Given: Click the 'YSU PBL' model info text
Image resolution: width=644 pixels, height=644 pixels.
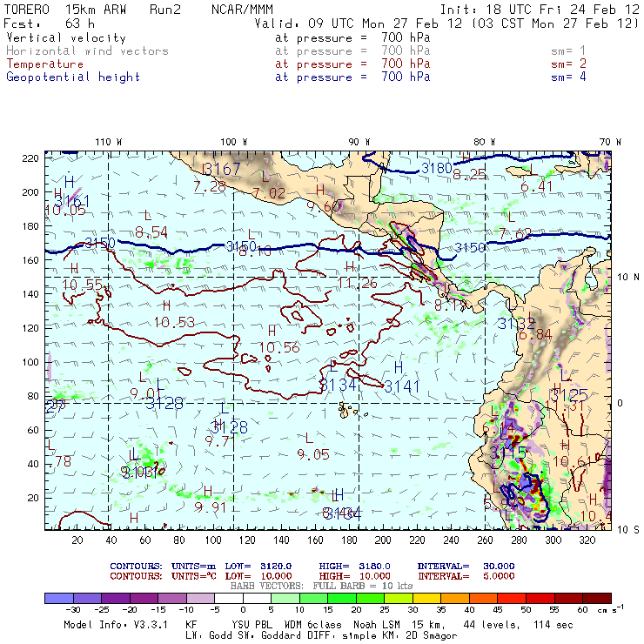Looking at the screenshot, I should (x=252, y=625).
